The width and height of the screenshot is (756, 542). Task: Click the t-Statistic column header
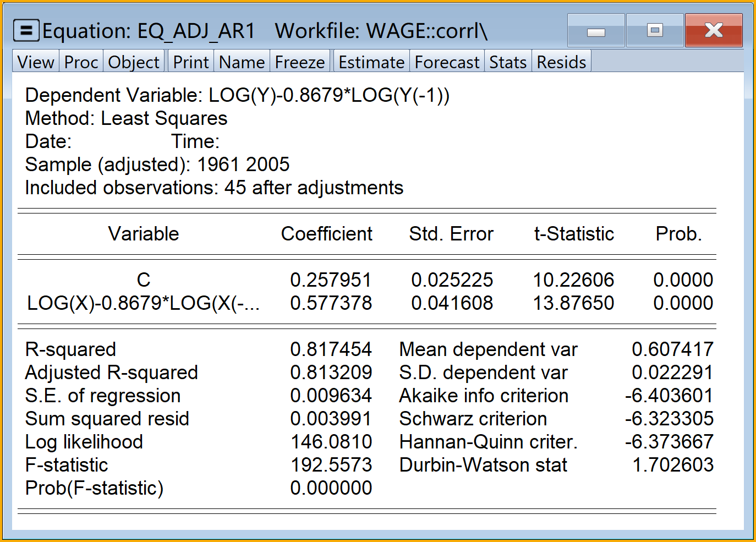[574, 234]
